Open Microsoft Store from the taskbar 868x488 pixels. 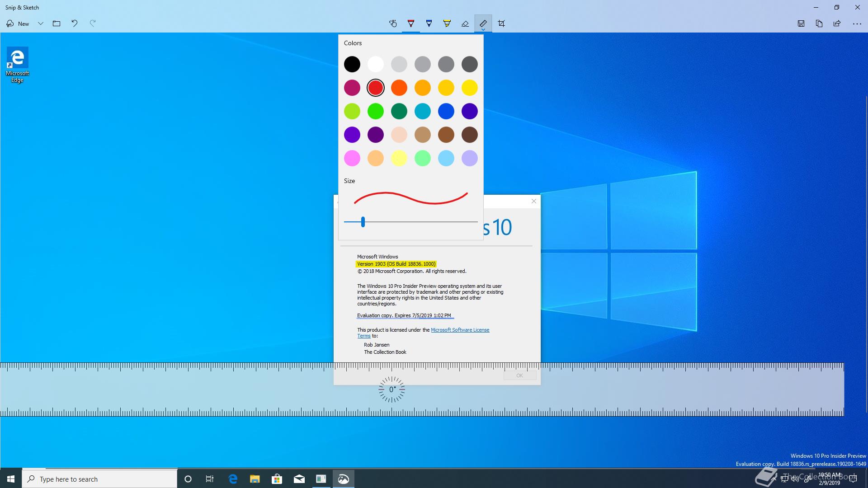pos(277,479)
